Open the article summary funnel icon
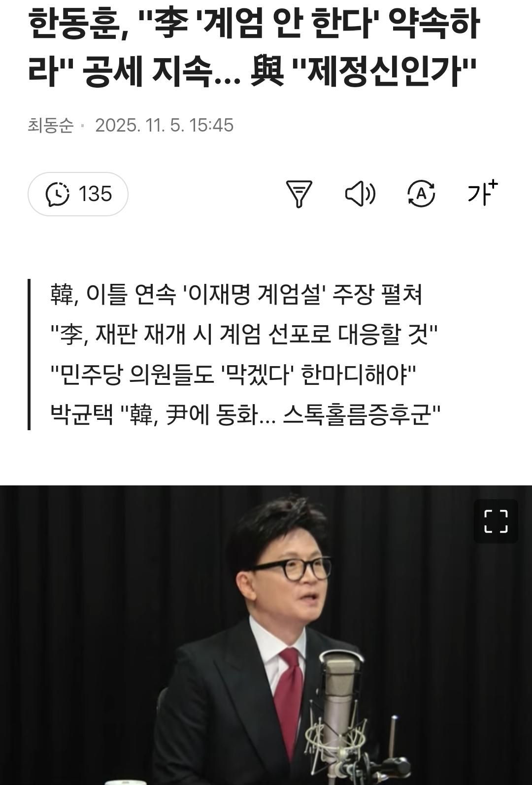Image resolution: width=532 pixels, height=785 pixels. click(x=299, y=194)
